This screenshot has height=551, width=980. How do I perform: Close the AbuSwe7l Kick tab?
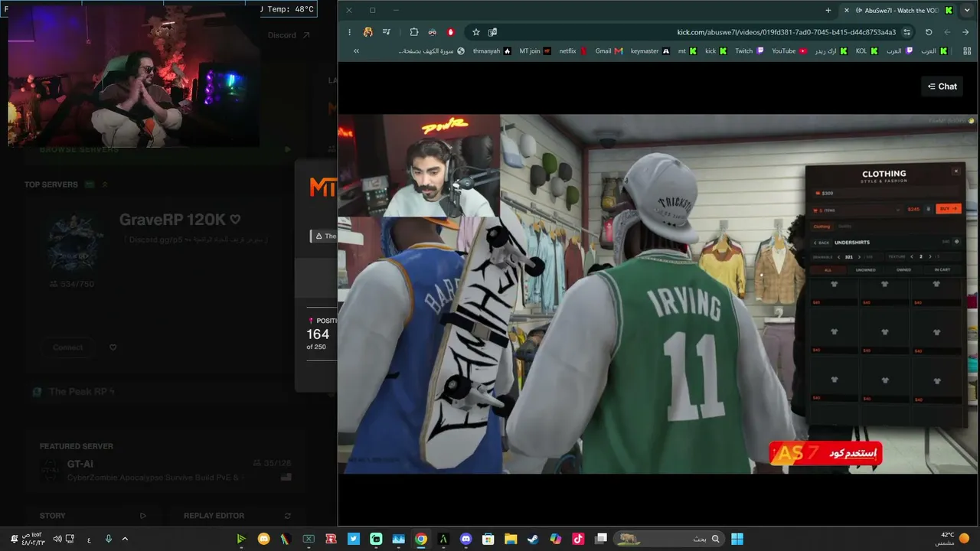click(846, 10)
